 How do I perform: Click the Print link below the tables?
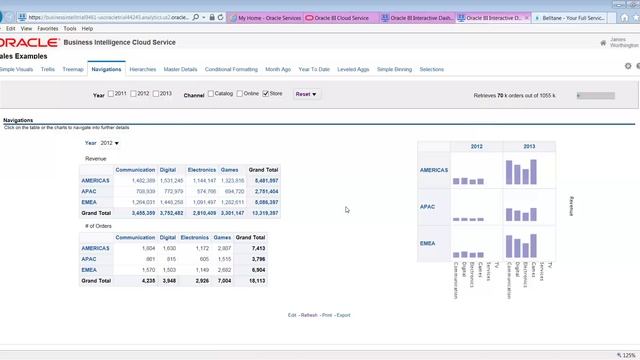(327, 315)
